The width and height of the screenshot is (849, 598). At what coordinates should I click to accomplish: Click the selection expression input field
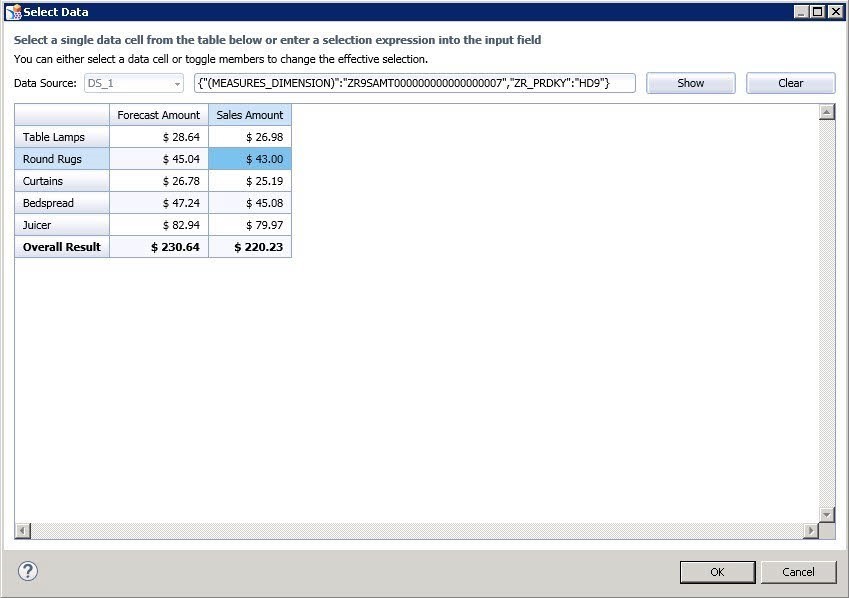[415, 83]
